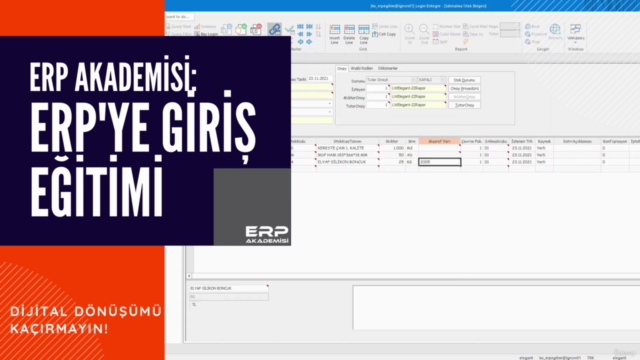The width and height of the screenshot is (640, 360).
Task: Click the Kaynak column header
Action: point(544,141)
